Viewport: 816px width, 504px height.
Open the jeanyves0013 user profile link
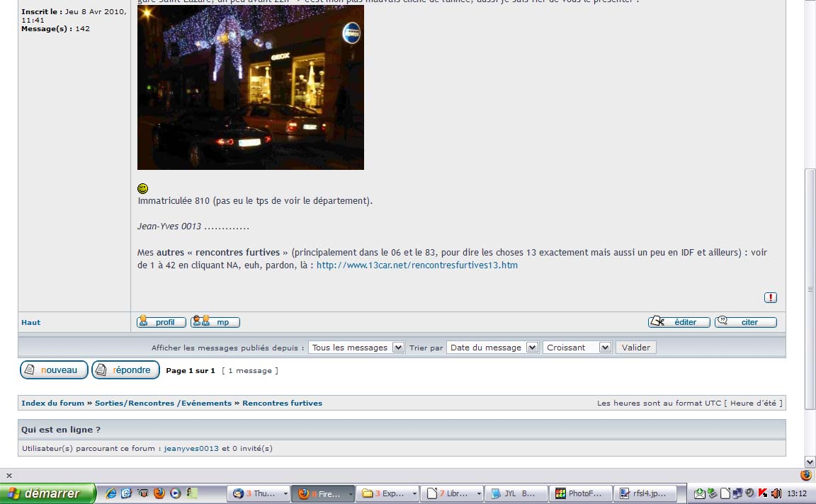(x=191, y=448)
